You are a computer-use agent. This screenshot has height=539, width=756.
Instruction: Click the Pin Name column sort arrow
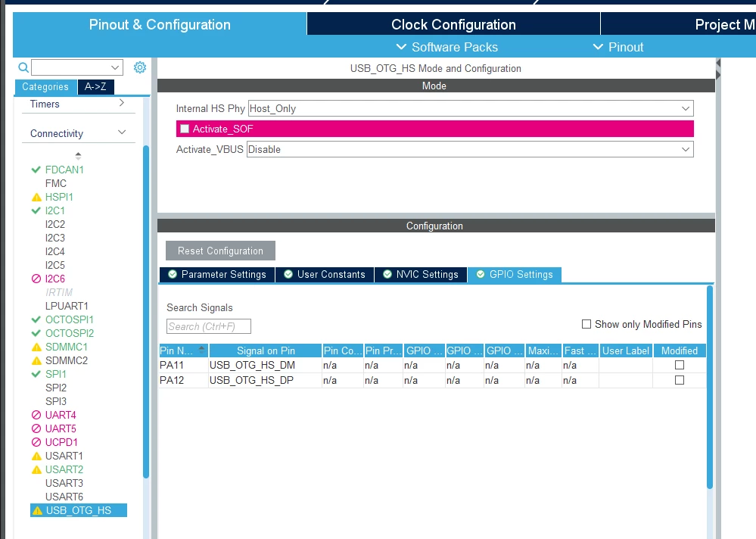pyautogui.click(x=201, y=350)
